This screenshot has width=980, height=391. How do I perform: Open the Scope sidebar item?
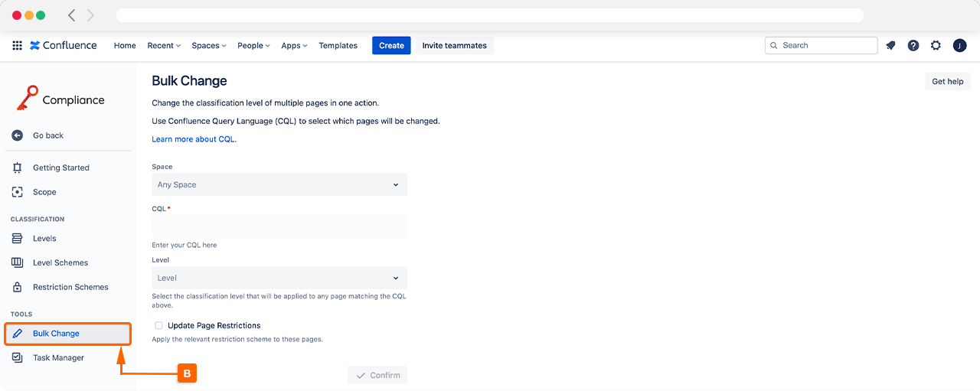pyautogui.click(x=44, y=192)
